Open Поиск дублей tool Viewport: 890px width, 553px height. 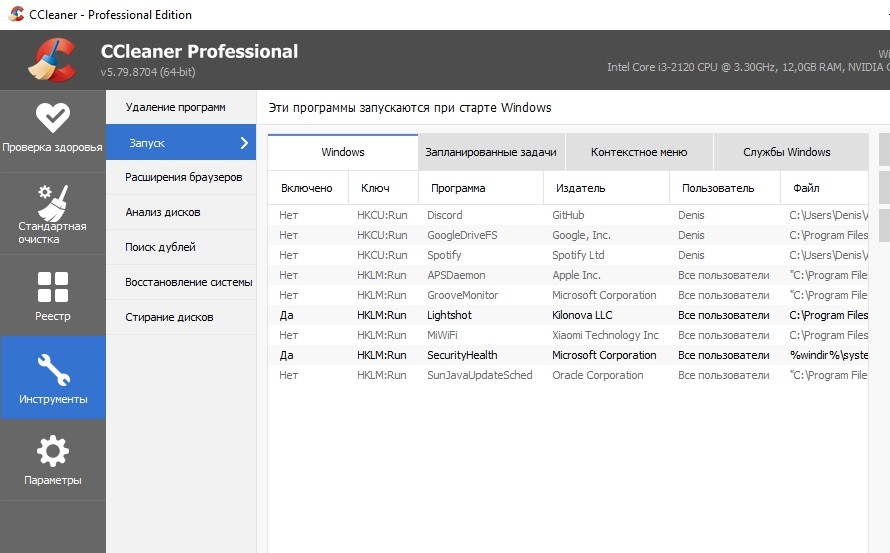(x=181, y=247)
